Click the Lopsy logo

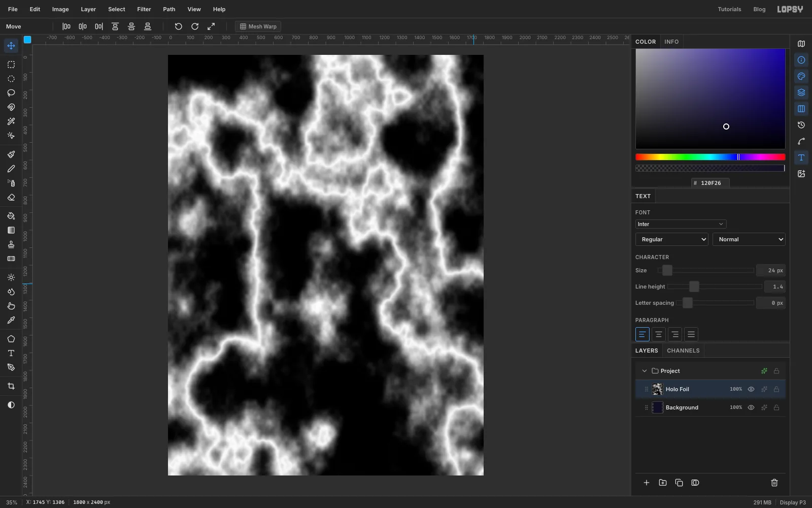click(790, 9)
